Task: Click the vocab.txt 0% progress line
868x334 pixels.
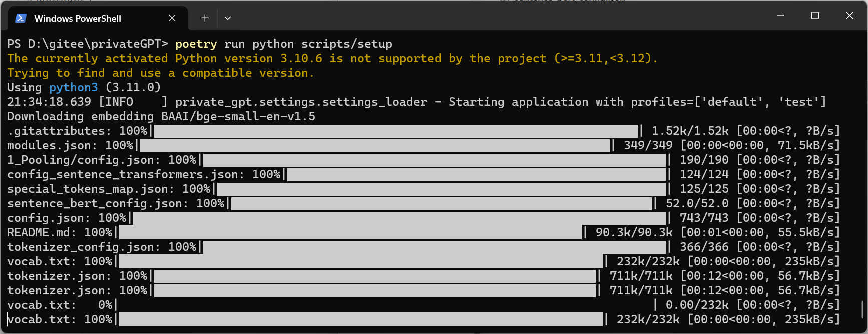Action: click(x=385, y=305)
